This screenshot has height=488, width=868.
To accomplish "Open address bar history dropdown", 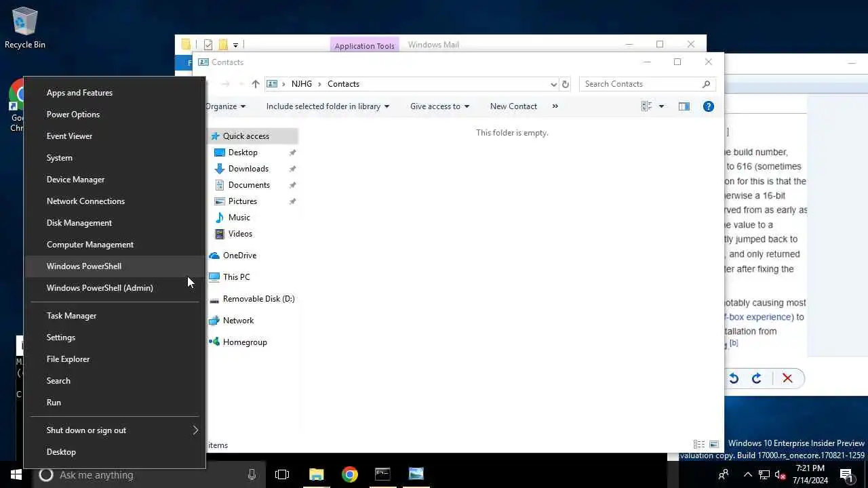I will 554,84.
